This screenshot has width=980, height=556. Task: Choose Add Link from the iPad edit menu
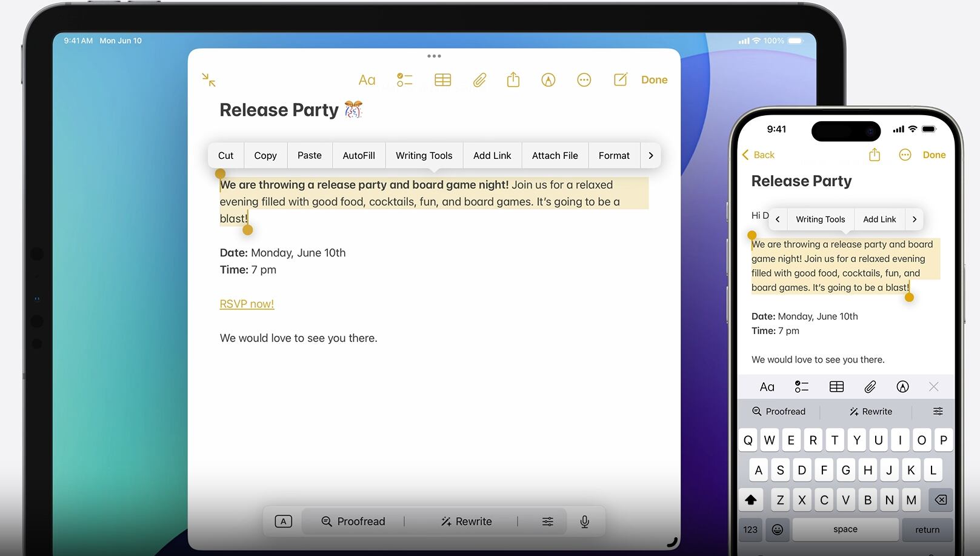tap(492, 156)
